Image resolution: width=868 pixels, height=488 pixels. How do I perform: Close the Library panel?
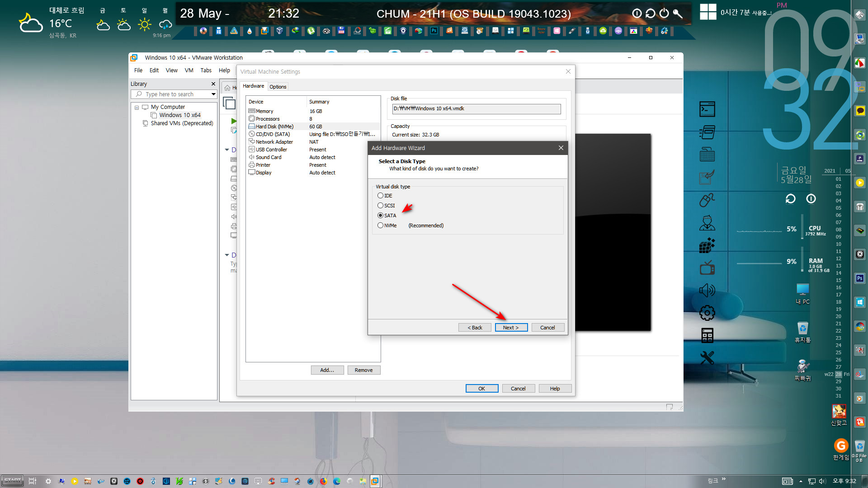213,84
